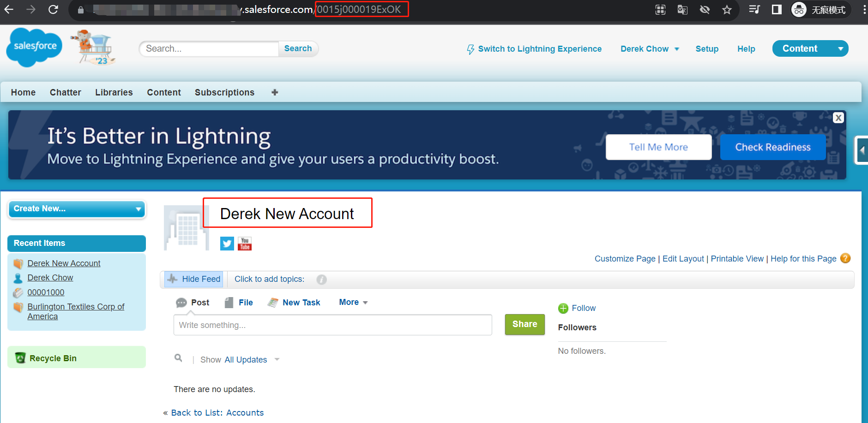
Task: Click the '23 mascot seasonal logo
Action: 94,48
